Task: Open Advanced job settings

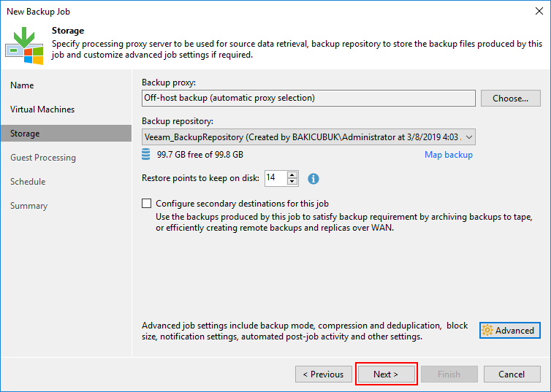Action: 510,330
